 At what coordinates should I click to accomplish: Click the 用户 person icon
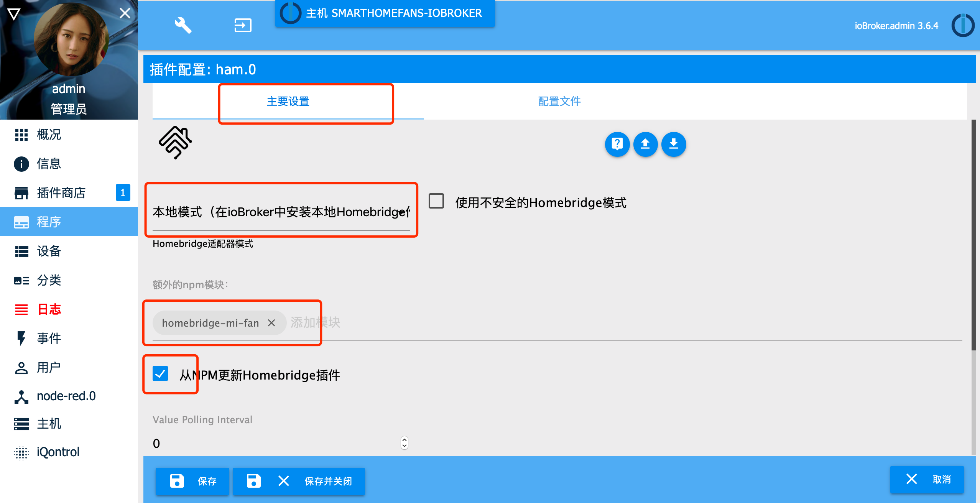[21, 368]
